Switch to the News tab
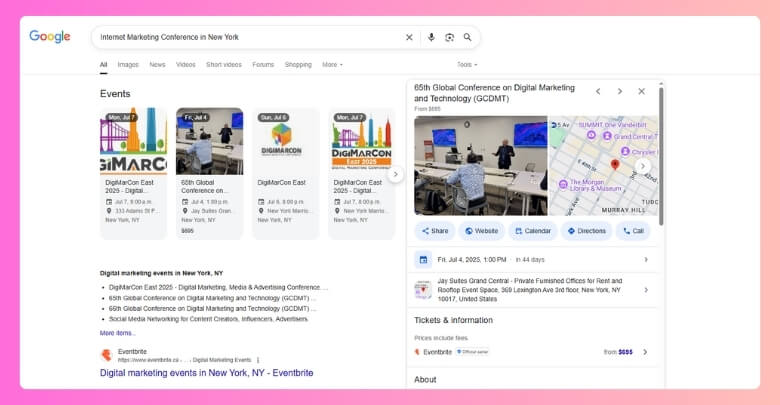The height and width of the screenshot is (405, 780). pyautogui.click(x=157, y=65)
